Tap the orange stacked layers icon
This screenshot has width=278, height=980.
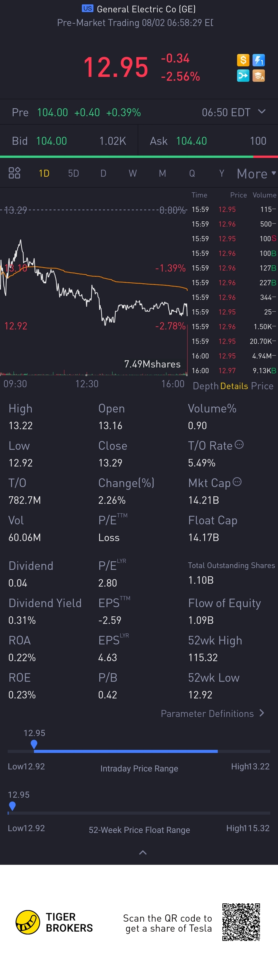[259, 76]
